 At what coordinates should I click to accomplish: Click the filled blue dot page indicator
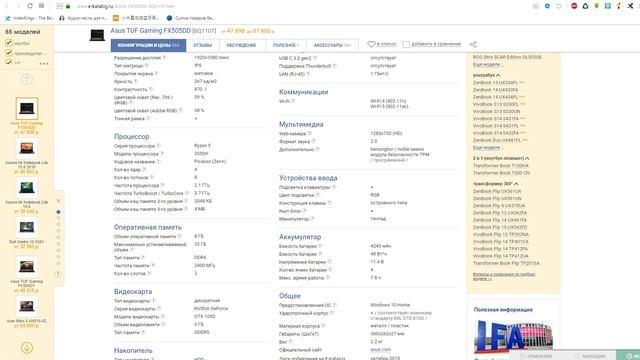[x=58, y=212]
